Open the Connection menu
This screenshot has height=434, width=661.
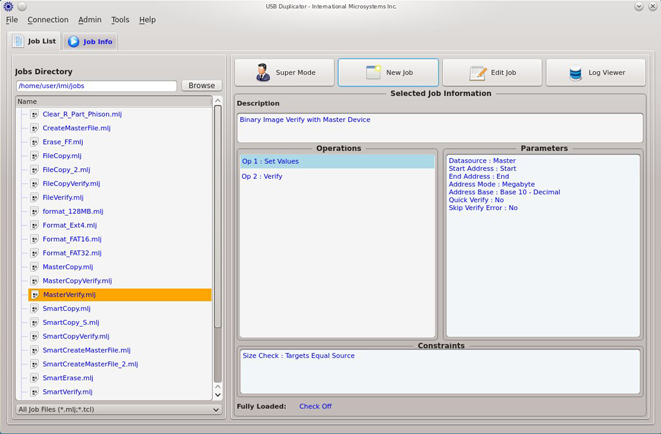click(x=48, y=20)
